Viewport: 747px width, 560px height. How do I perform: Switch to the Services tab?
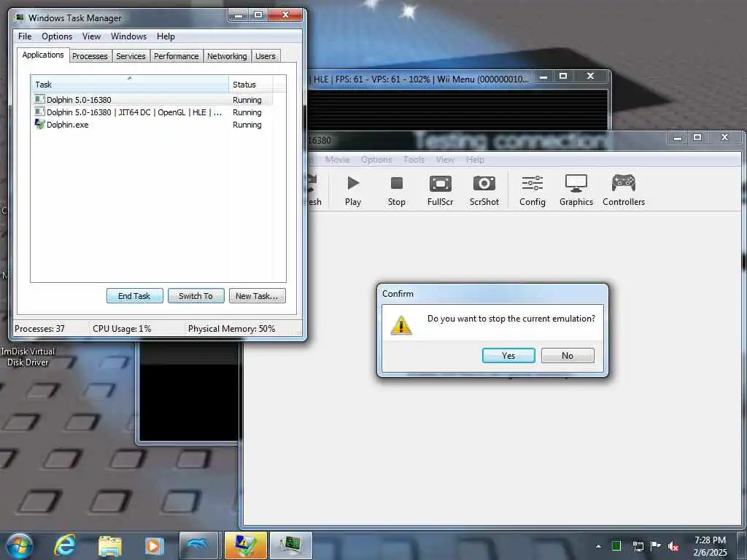point(131,56)
